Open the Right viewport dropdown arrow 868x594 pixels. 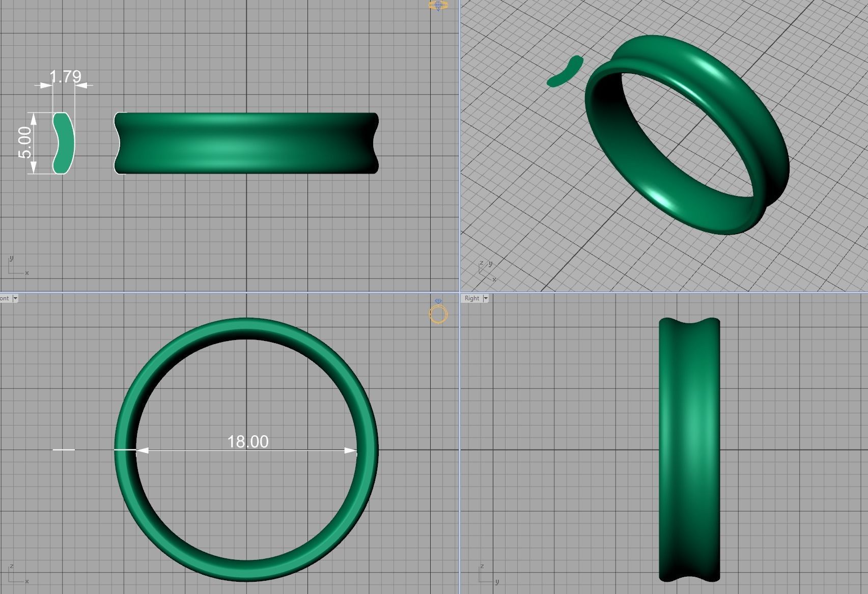(485, 298)
